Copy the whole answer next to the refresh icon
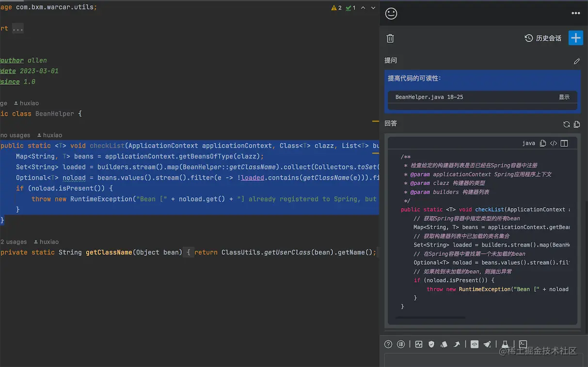The image size is (588, 367). pyautogui.click(x=577, y=124)
